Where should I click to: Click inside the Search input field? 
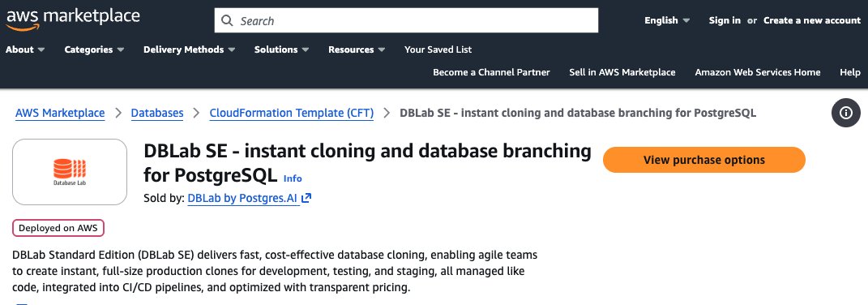(x=406, y=20)
